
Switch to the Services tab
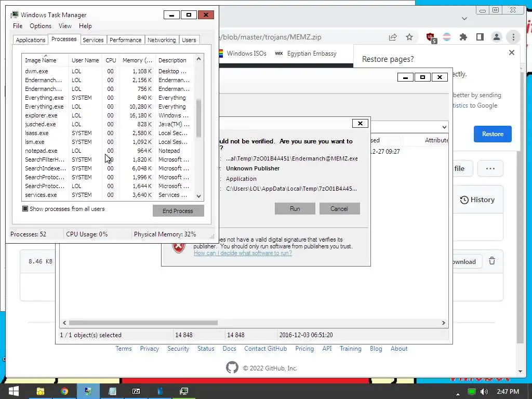pyautogui.click(x=93, y=39)
